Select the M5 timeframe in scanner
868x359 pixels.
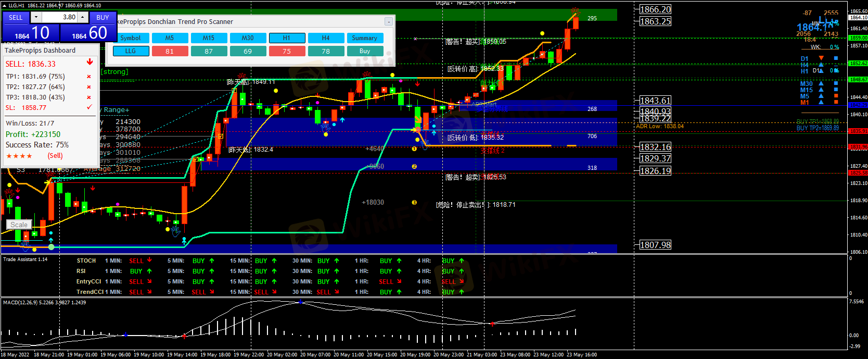170,38
